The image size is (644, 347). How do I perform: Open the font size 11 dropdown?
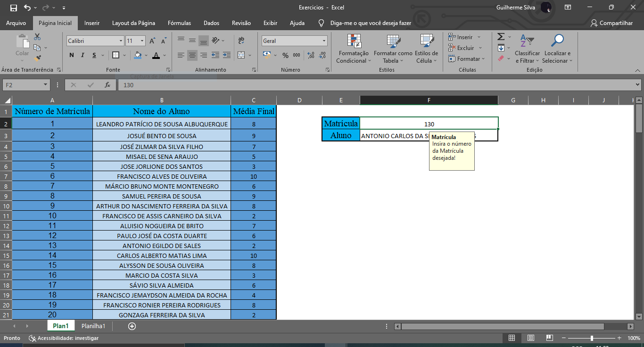[x=143, y=41]
